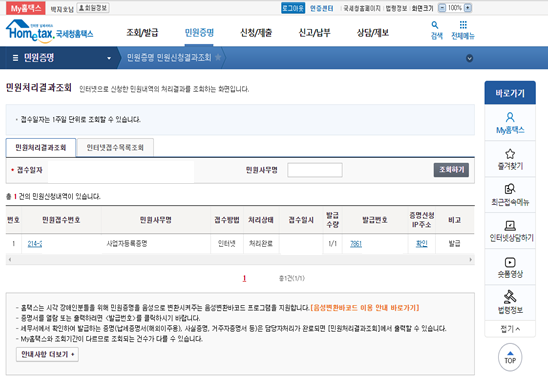Open 음성변환바코드 이용 안내 바로가기 link
This screenshot has width=550, height=388.
pos(365,308)
